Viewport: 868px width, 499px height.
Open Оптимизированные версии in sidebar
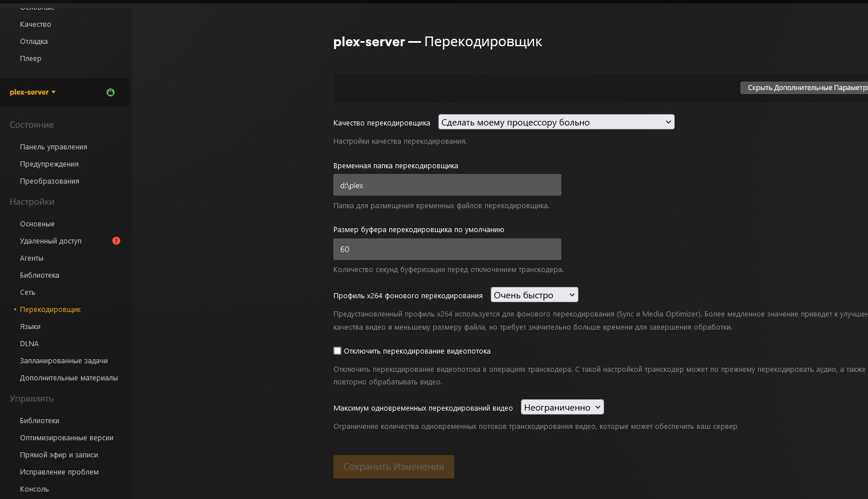[x=67, y=438]
